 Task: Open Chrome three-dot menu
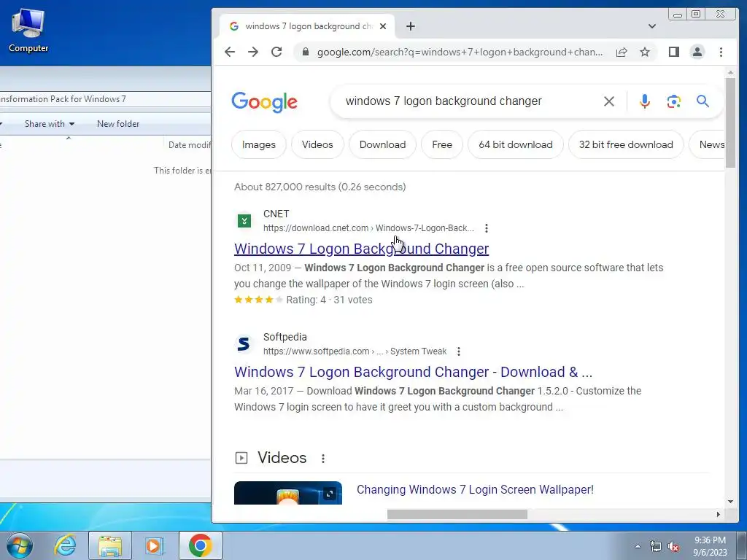[721, 52]
